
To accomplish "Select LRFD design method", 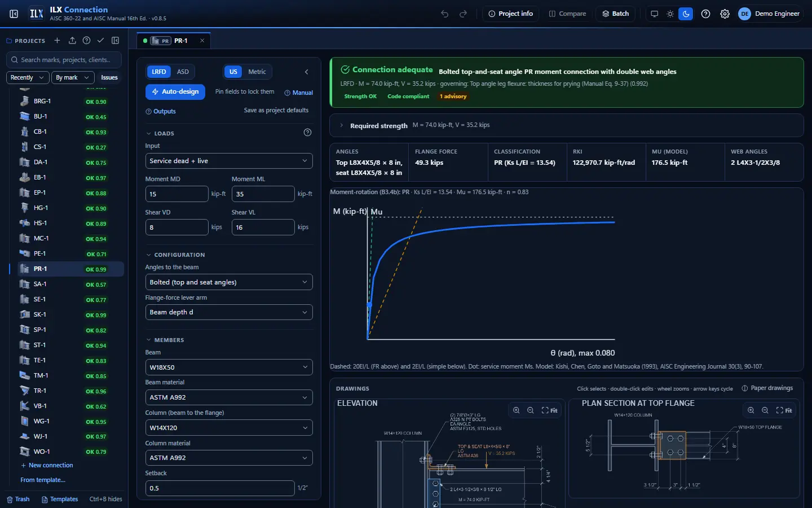I will tap(159, 72).
